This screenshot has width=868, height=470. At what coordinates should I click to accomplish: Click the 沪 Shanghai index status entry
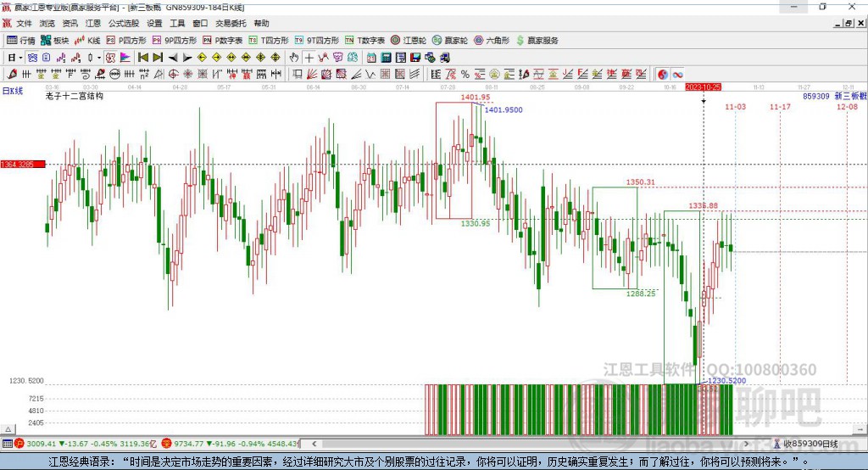point(84,444)
